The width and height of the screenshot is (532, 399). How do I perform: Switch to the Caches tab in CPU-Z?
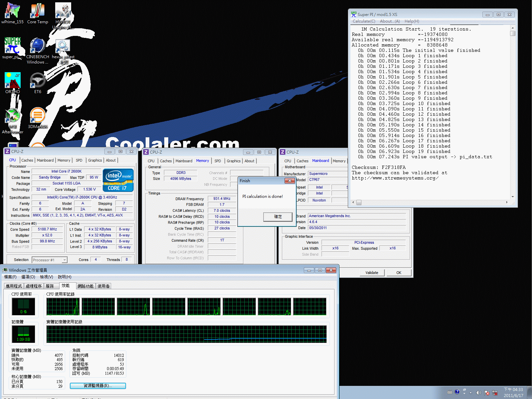point(27,160)
